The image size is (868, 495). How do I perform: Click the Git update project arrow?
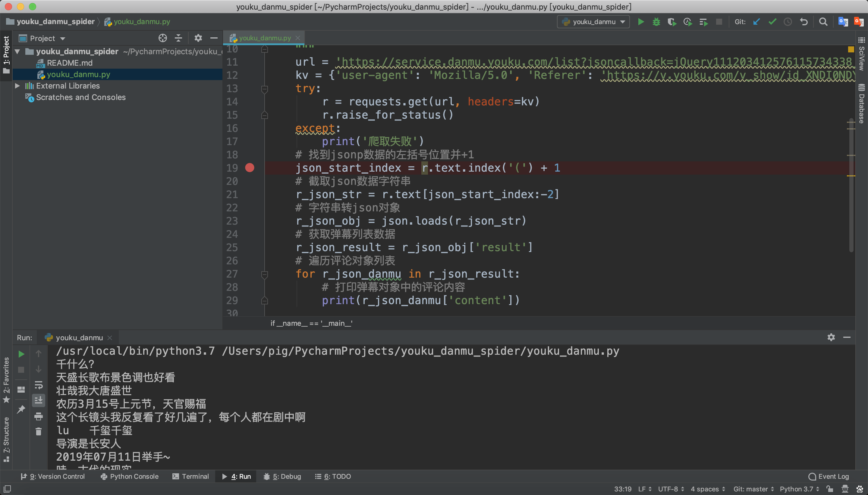click(x=756, y=22)
